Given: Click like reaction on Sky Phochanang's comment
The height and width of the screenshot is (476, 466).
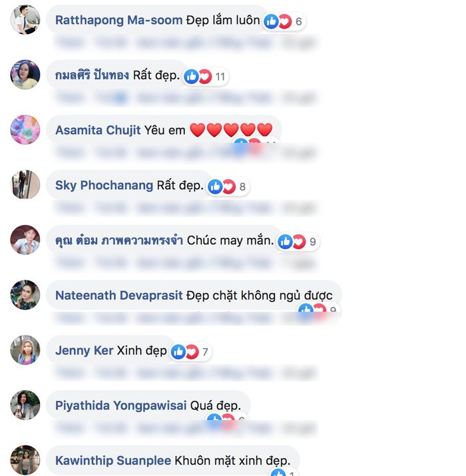Looking at the screenshot, I should (x=215, y=186).
